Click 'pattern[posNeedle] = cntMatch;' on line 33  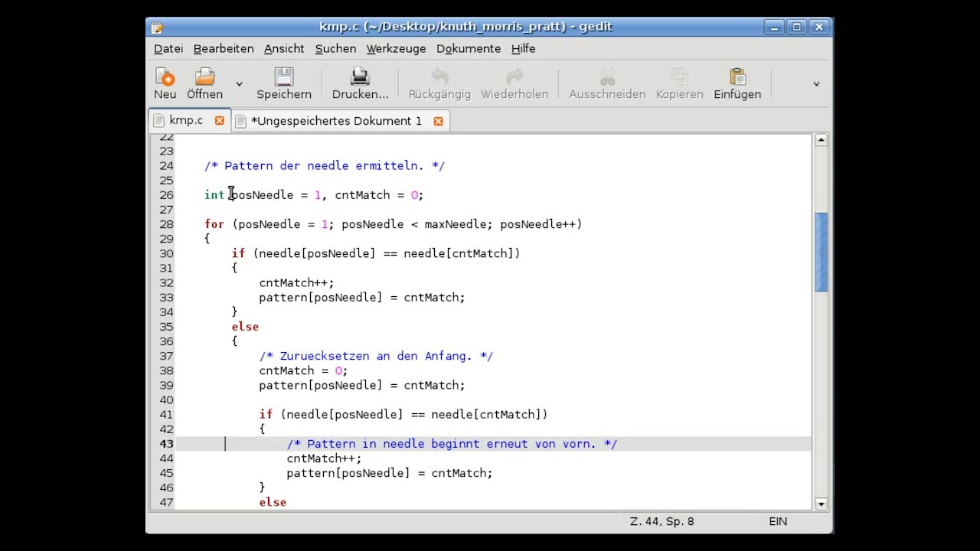361,297
